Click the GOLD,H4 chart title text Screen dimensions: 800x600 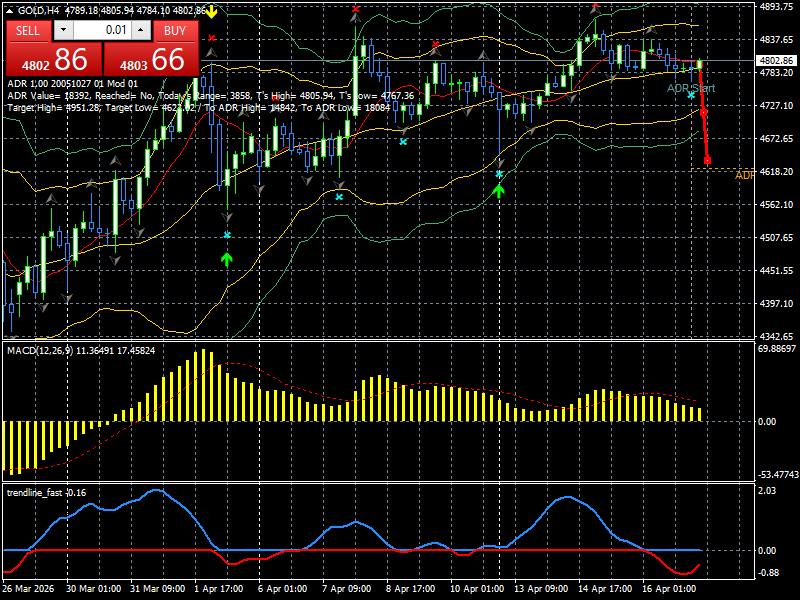[x=37, y=10]
